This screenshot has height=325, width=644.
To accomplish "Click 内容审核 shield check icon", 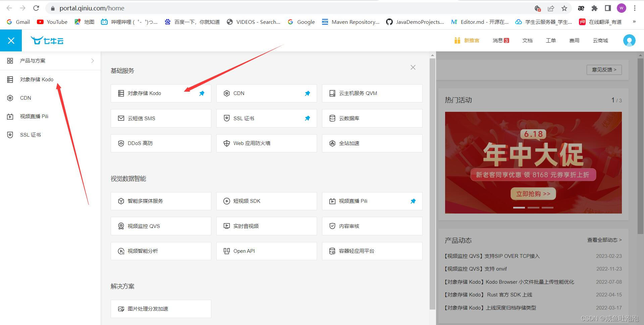I will tap(332, 226).
